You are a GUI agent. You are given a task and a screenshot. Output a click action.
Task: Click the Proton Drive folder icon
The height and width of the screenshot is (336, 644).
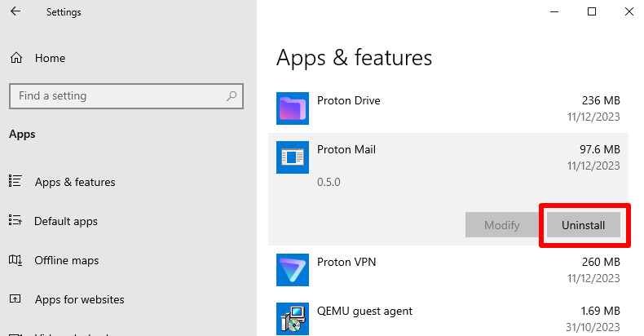293,108
